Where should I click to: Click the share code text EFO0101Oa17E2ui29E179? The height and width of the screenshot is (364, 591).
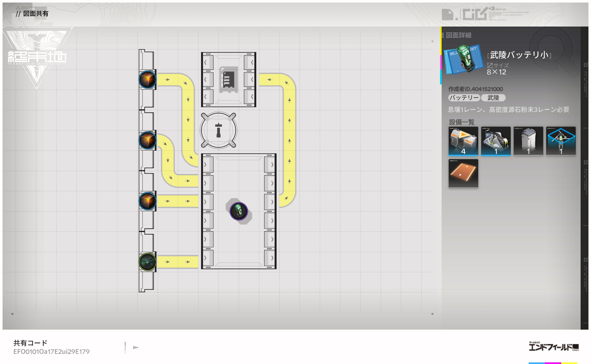tap(51, 352)
